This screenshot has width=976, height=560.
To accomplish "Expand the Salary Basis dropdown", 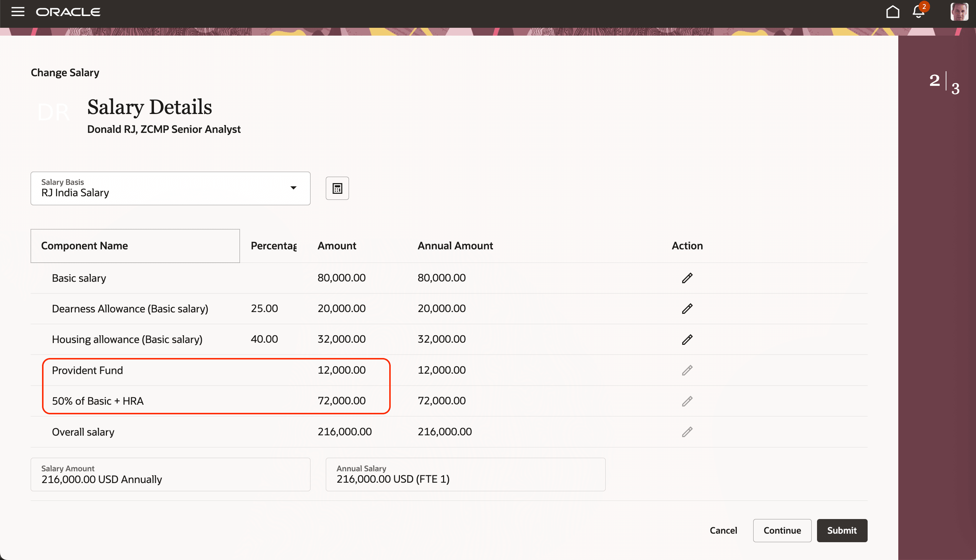I will 294,188.
